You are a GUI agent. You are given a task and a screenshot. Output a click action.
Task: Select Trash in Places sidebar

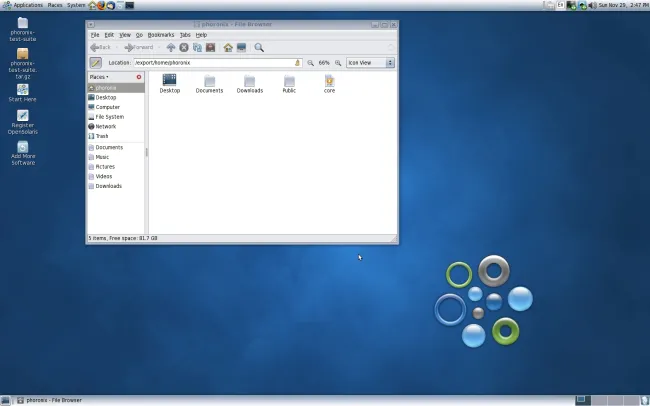click(x=116, y=136)
